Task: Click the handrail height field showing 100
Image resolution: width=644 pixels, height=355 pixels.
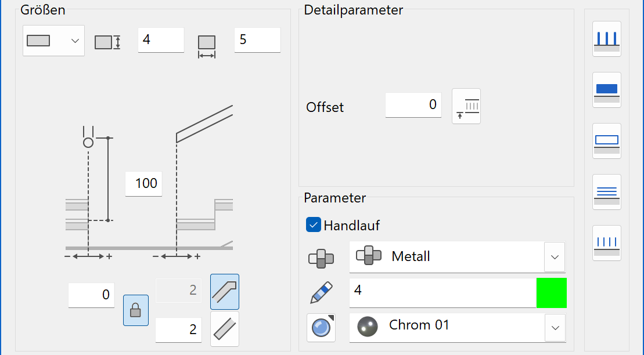Action: 144,184
